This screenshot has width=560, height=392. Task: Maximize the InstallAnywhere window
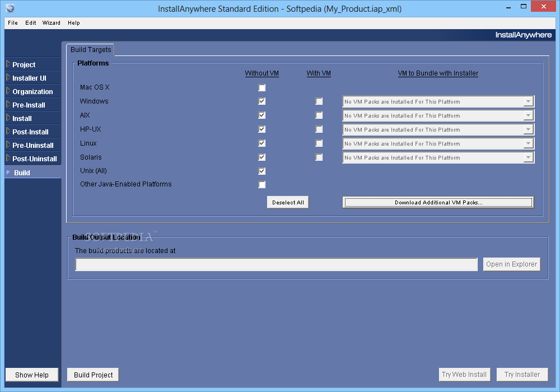click(524, 6)
